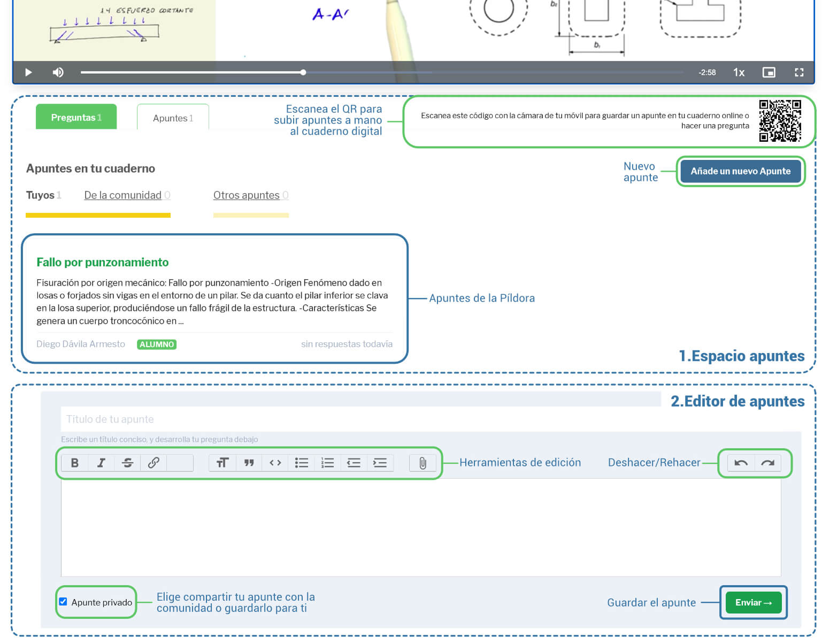Click remaining time -2:58
822x644 pixels.
tap(707, 72)
